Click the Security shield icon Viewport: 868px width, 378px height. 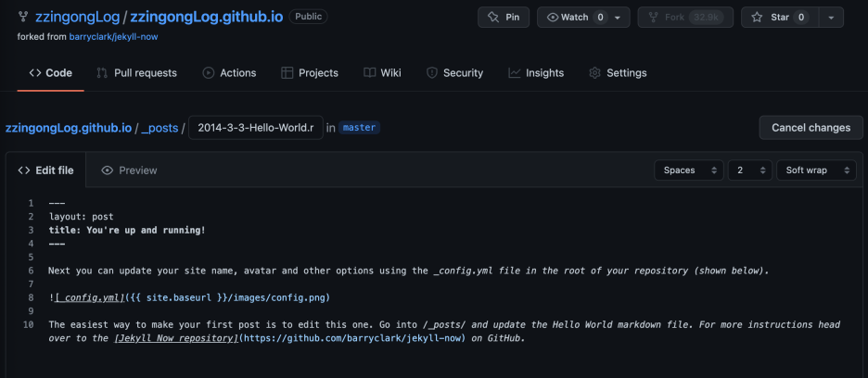pos(432,73)
